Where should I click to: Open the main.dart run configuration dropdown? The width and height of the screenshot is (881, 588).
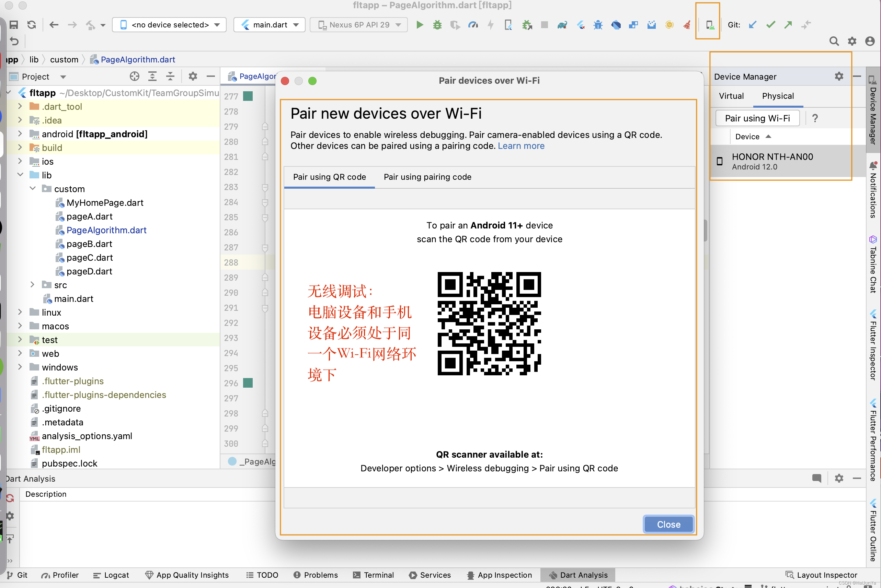pyautogui.click(x=270, y=25)
